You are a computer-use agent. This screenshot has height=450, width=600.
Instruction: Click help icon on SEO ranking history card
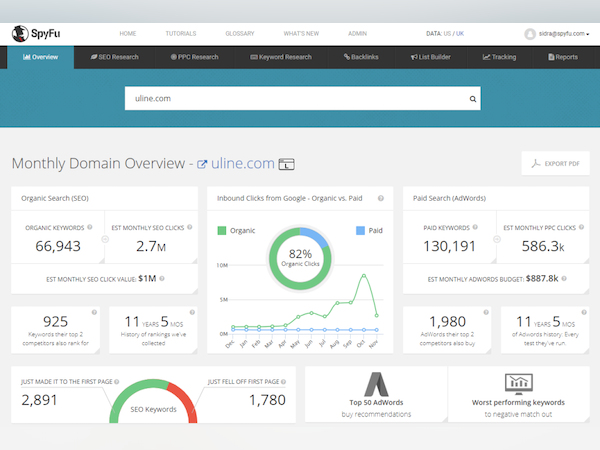[192, 312]
